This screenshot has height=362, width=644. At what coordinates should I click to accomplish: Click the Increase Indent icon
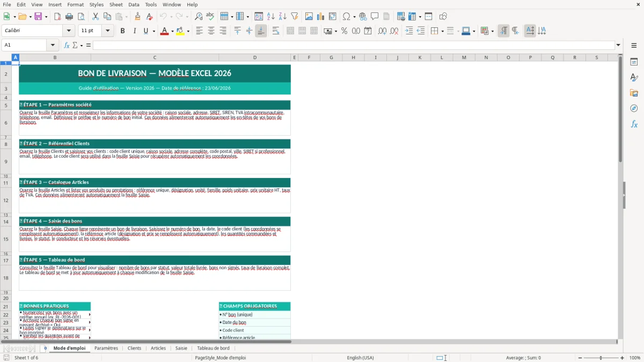pos(409,31)
